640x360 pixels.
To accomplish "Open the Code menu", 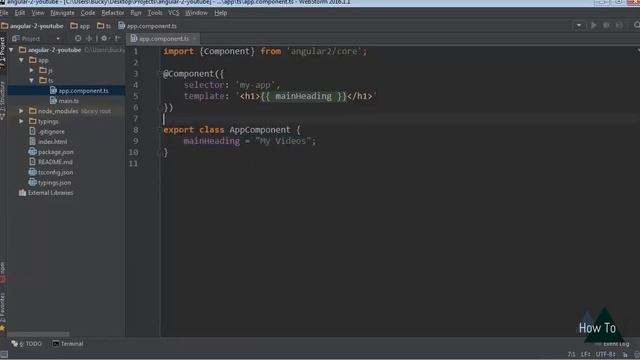I will (88, 13).
